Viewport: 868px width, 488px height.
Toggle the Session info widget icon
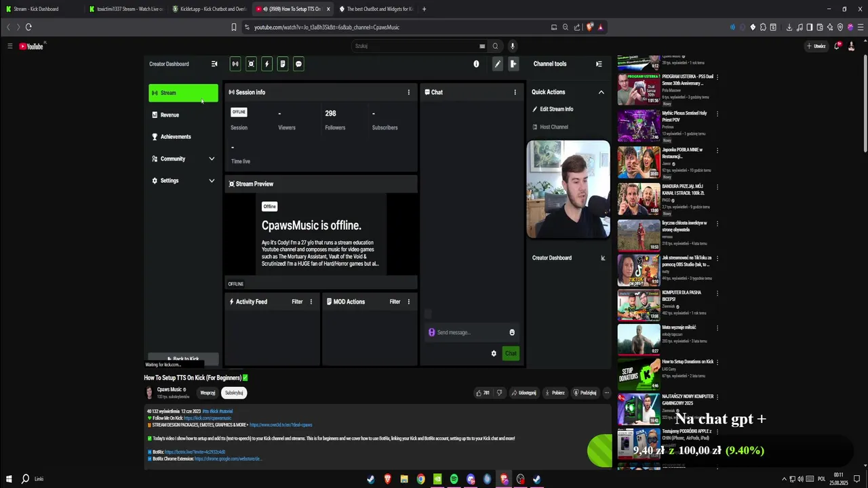[235, 64]
